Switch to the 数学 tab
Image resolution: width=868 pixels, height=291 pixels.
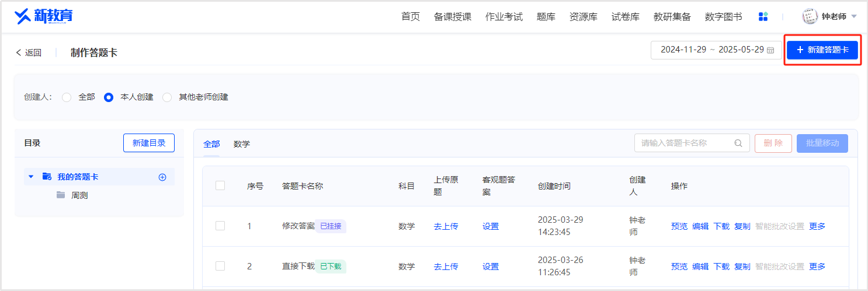[x=242, y=144]
